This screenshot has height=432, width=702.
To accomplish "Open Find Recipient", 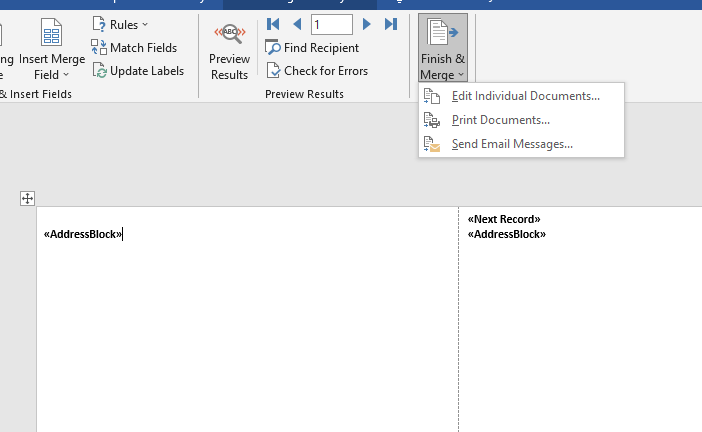I will (x=312, y=48).
